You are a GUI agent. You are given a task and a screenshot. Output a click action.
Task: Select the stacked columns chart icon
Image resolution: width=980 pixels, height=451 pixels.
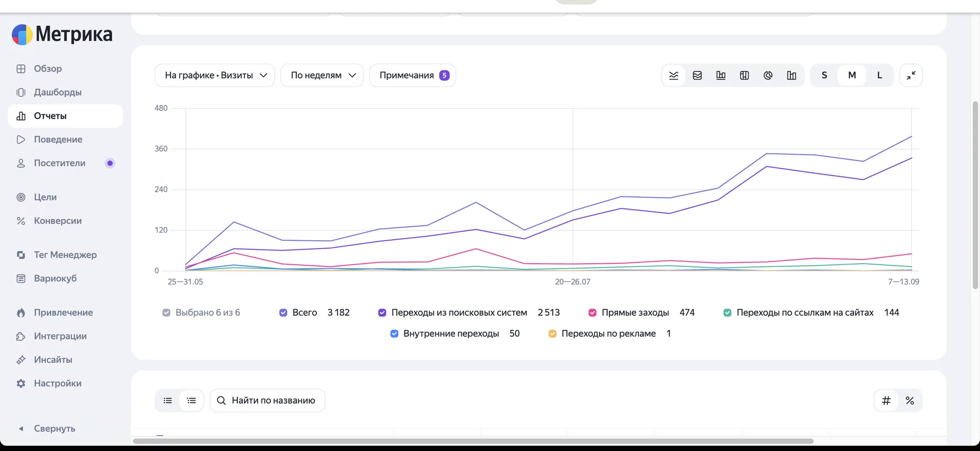(x=744, y=75)
